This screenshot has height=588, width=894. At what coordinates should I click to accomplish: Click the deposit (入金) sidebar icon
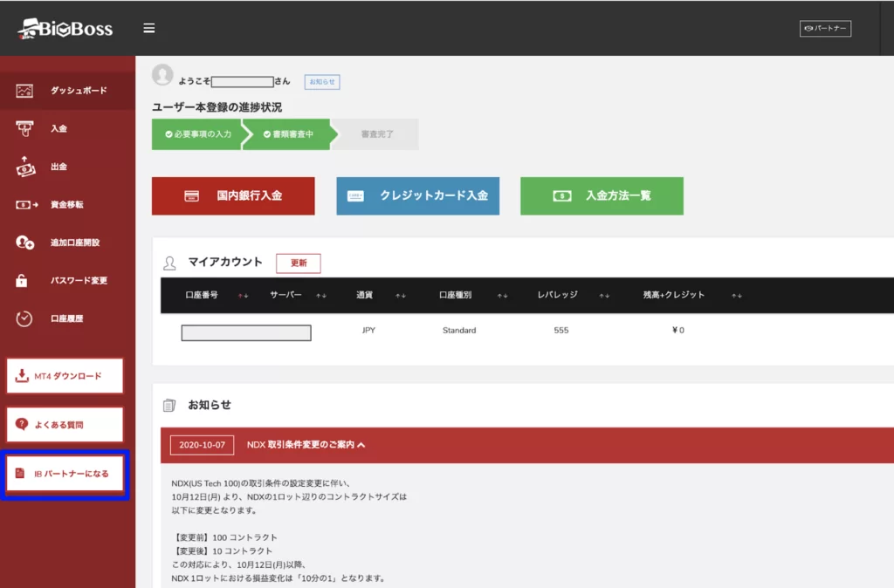24,128
